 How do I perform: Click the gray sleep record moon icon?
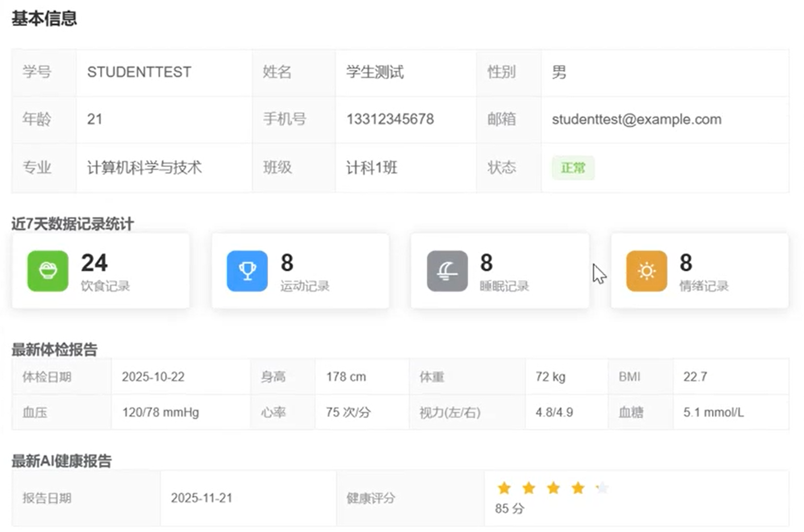447,271
